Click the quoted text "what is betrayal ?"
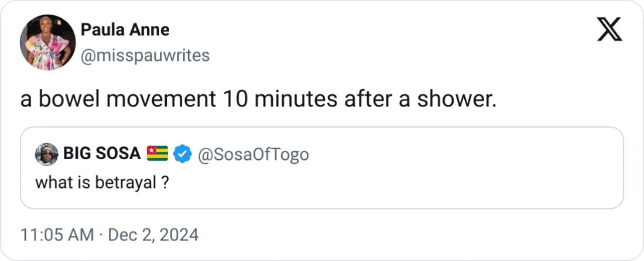Viewport: 644px width, 261px height. (x=103, y=183)
